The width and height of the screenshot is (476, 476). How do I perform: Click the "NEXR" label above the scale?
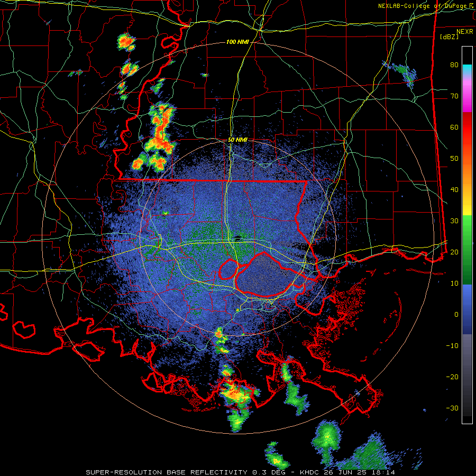[x=464, y=32]
